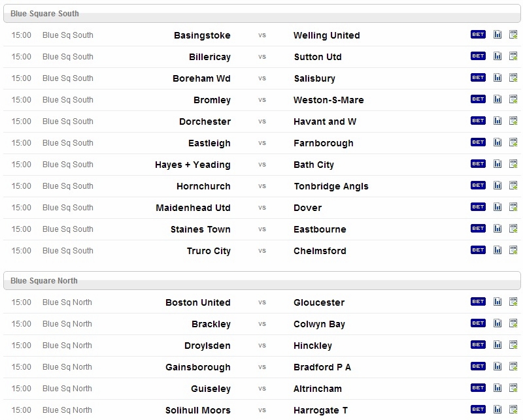Open Colwyn Bay team link
Image resolution: width=523 pixels, height=420 pixels.
319,324
